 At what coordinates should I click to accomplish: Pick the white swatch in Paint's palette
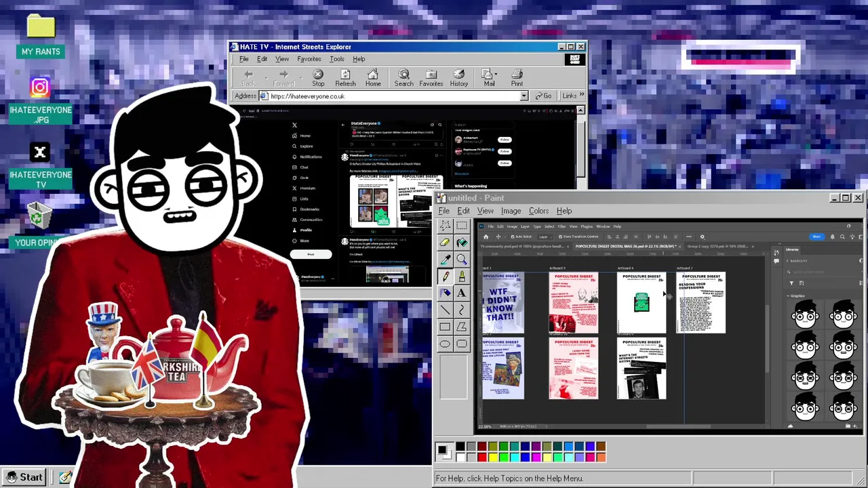coord(460,457)
